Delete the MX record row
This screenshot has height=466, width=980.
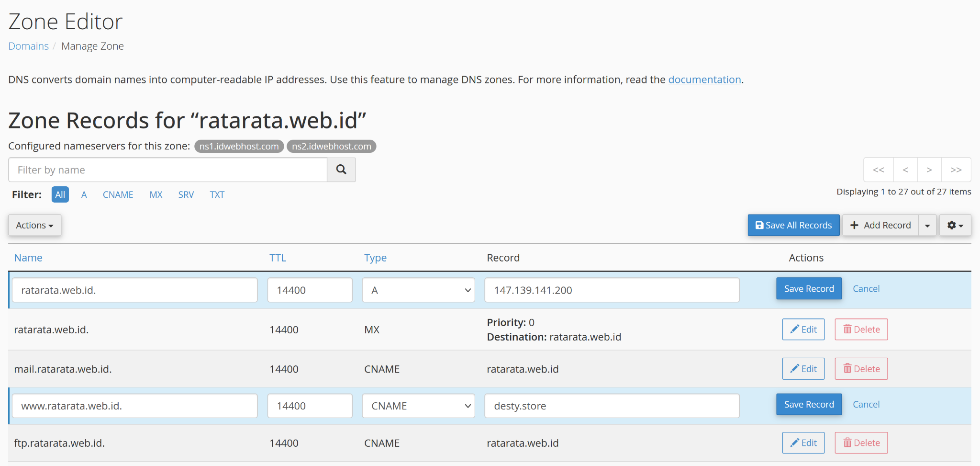coord(861,330)
